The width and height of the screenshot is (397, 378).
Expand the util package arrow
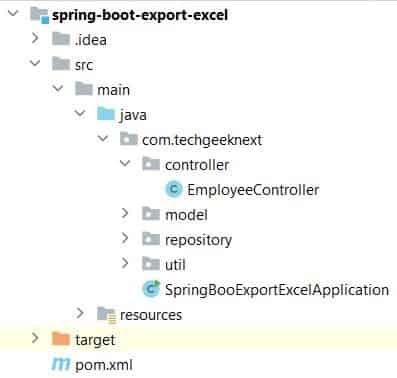pyautogui.click(x=125, y=263)
